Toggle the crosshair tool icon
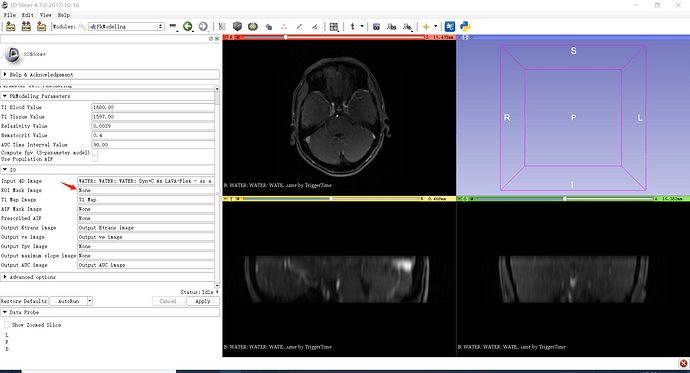The width and height of the screenshot is (690, 373). pos(426,26)
